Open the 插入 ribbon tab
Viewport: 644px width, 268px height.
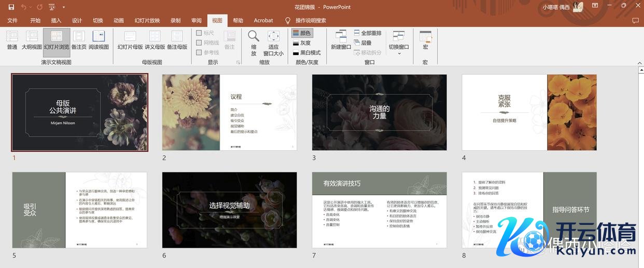tap(56, 20)
